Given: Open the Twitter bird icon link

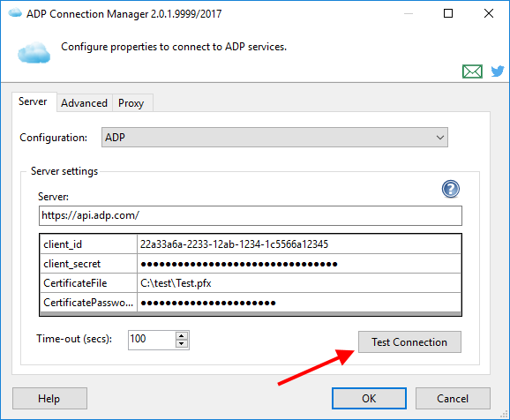Looking at the screenshot, I should click(498, 71).
